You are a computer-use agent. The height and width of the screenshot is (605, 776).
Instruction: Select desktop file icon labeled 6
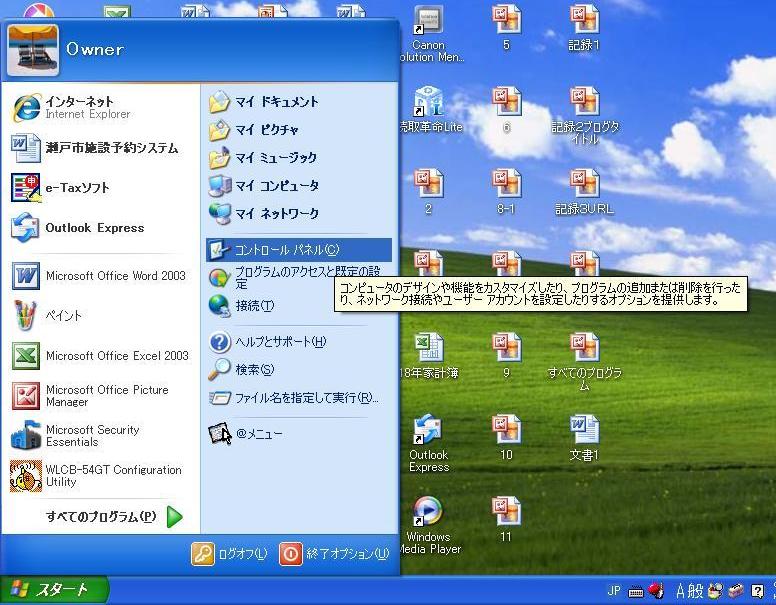tap(506, 110)
